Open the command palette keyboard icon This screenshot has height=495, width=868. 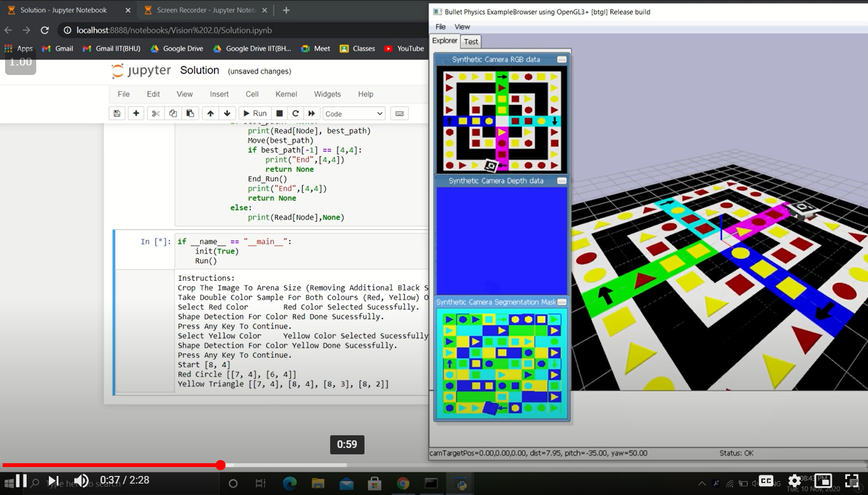[399, 114]
